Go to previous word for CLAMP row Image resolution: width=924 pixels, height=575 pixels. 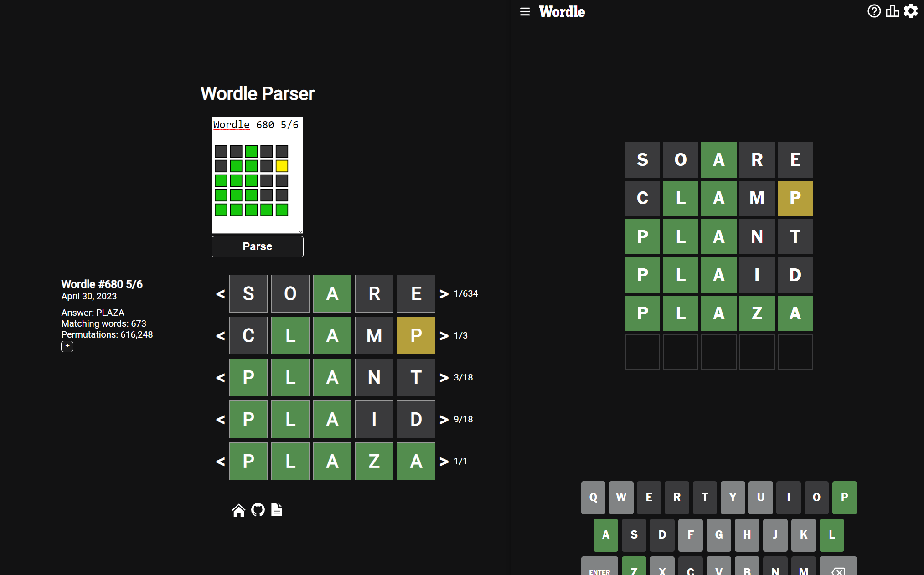coord(221,336)
